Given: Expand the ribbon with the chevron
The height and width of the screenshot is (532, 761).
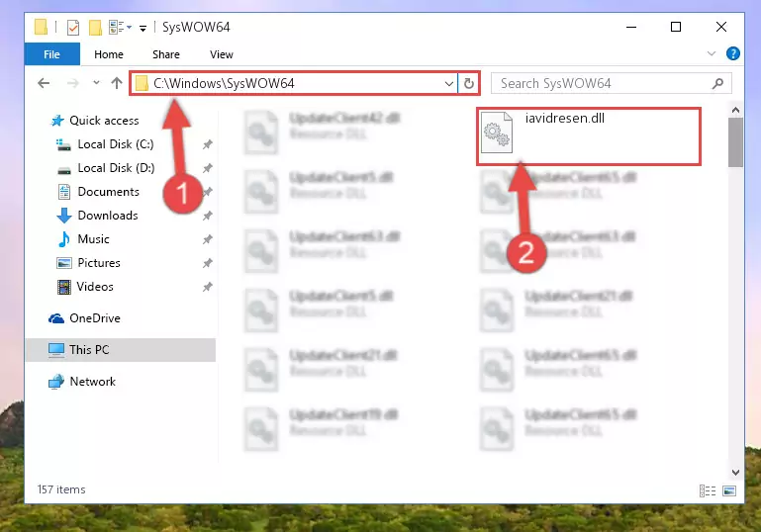Looking at the screenshot, I should click(x=711, y=53).
